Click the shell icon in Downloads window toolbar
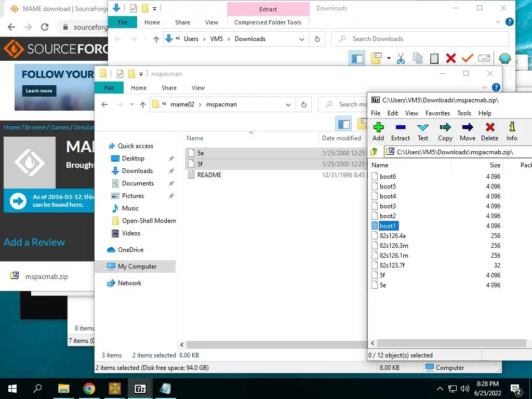This screenshot has width=532, height=399. point(505,58)
